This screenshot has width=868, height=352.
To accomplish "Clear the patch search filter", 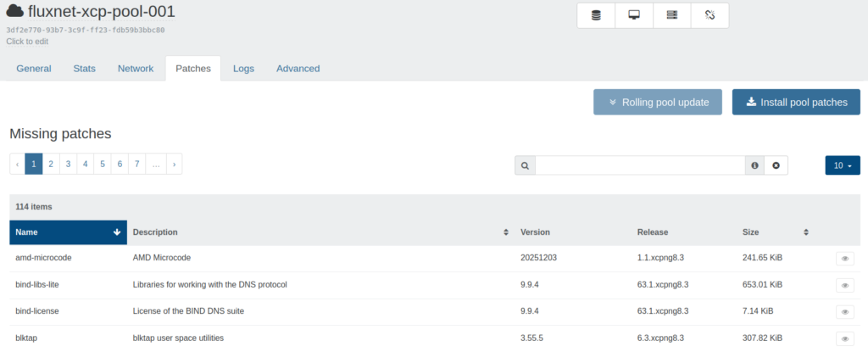I will click(776, 165).
